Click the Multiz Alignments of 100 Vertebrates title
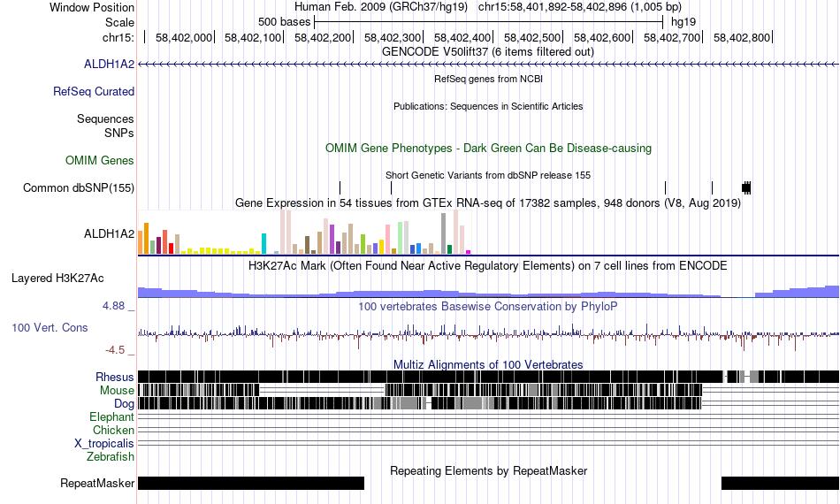This screenshot has height=504, width=840. [488, 365]
